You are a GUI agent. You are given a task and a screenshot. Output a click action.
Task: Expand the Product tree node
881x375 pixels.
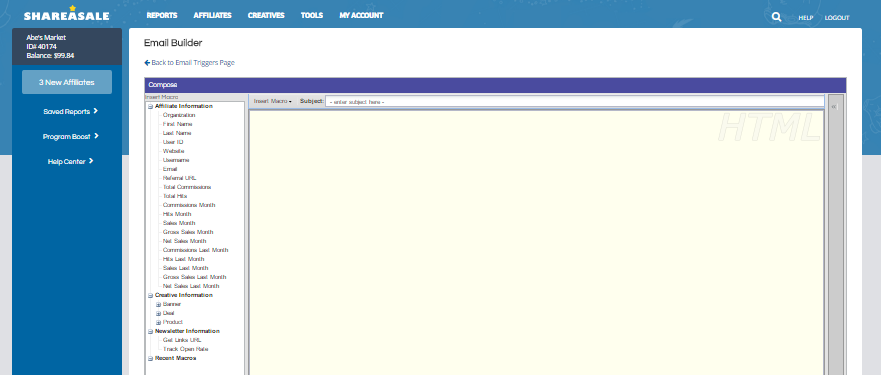click(x=158, y=322)
